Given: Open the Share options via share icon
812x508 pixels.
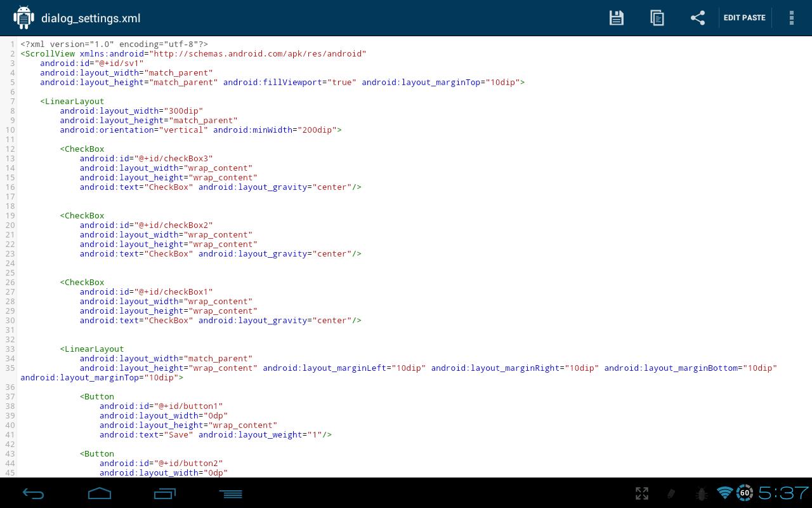Looking at the screenshot, I should click(x=698, y=18).
